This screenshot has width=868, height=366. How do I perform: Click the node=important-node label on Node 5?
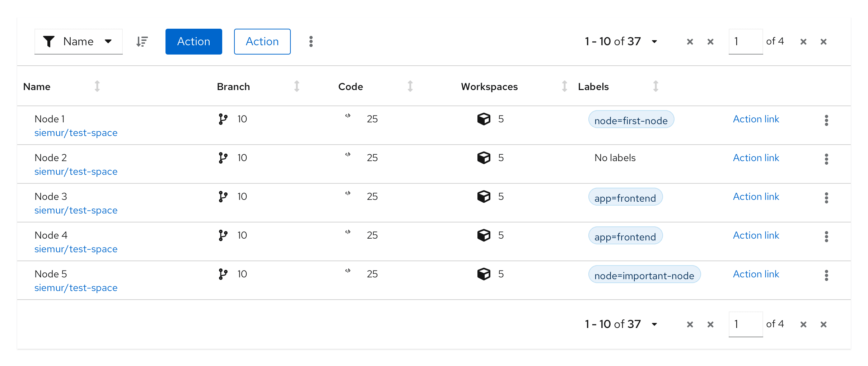click(644, 275)
